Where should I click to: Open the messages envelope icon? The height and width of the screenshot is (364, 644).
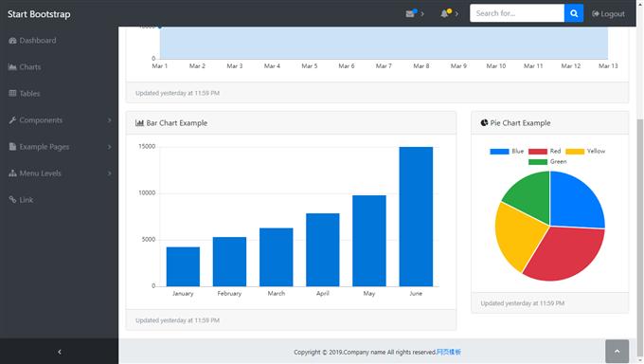coord(410,13)
